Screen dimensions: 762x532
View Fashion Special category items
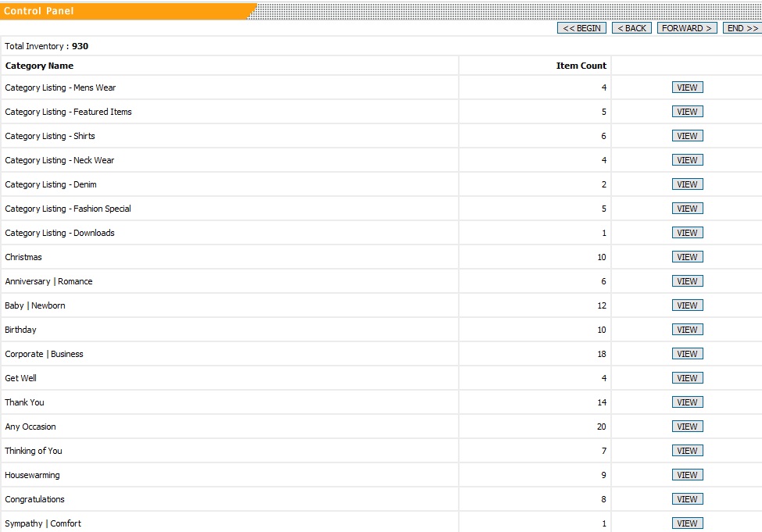pyautogui.click(x=687, y=209)
